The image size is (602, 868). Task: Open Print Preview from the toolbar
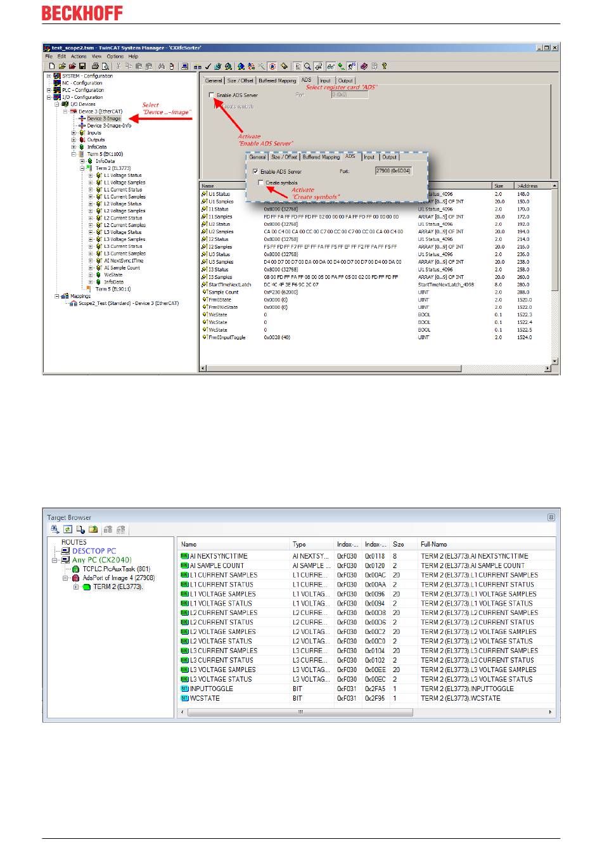(105, 65)
